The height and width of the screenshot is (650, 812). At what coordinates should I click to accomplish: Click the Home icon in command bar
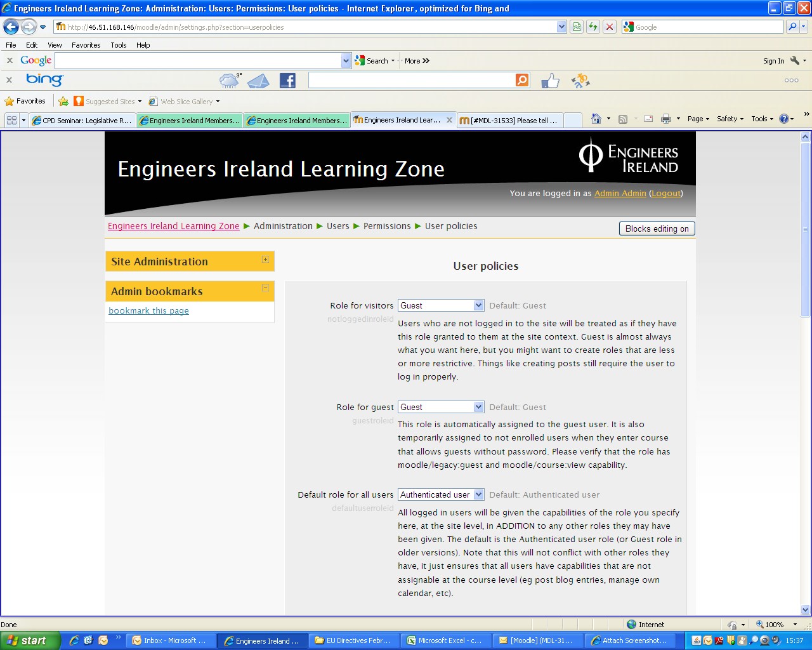coord(596,119)
